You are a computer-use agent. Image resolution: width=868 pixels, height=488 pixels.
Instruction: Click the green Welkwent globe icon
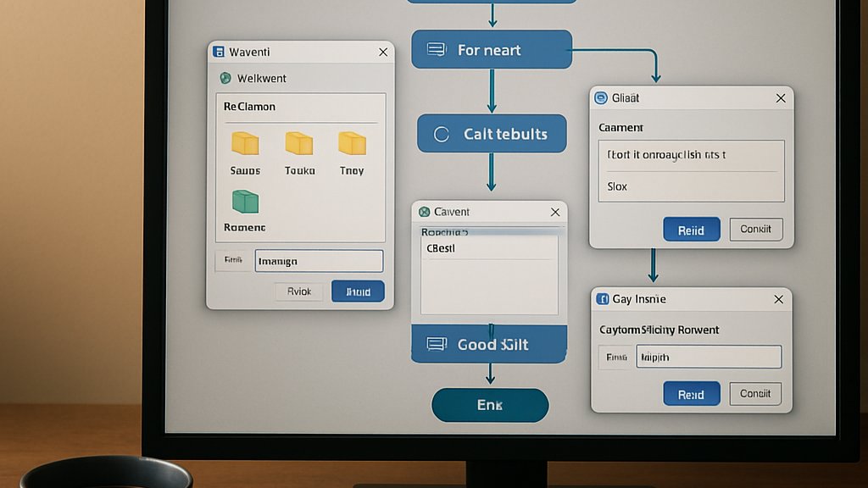click(x=225, y=78)
